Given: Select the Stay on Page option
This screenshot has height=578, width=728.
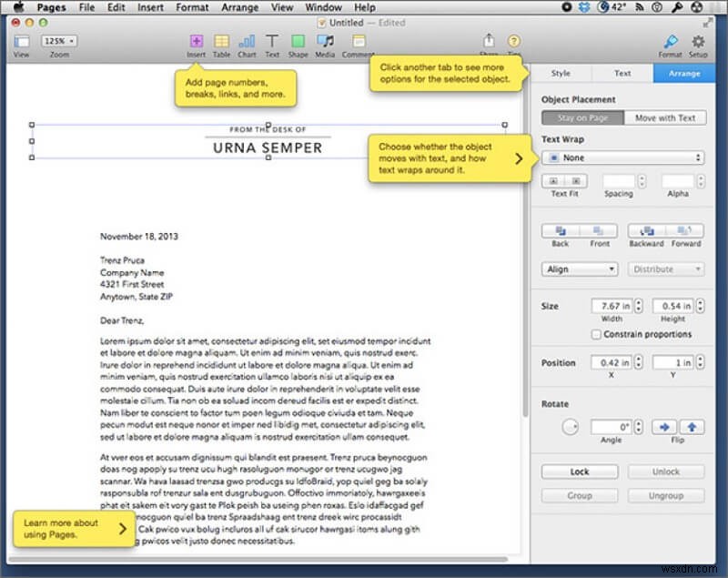Looking at the screenshot, I should pyautogui.click(x=582, y=117).
